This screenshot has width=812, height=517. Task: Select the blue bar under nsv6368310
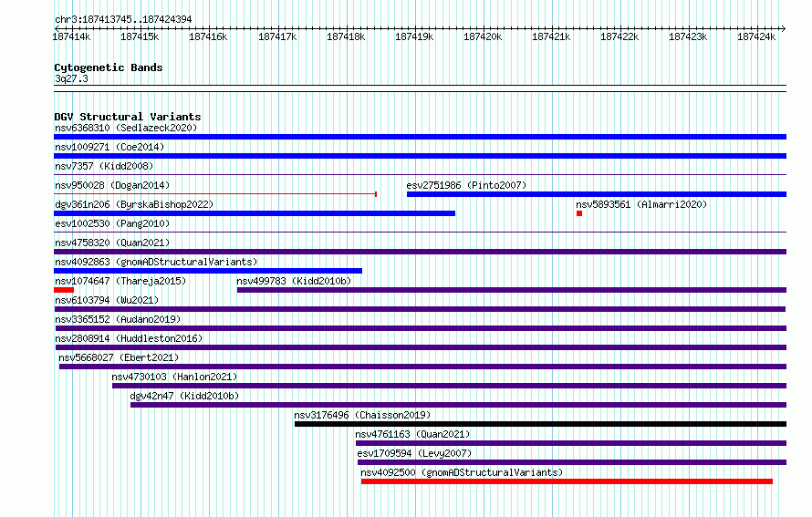pyautogui.click(x=420, y=137)
